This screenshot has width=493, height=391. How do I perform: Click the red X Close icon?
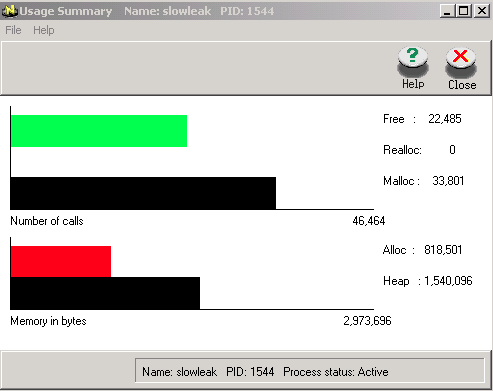[x=461, y=62]
